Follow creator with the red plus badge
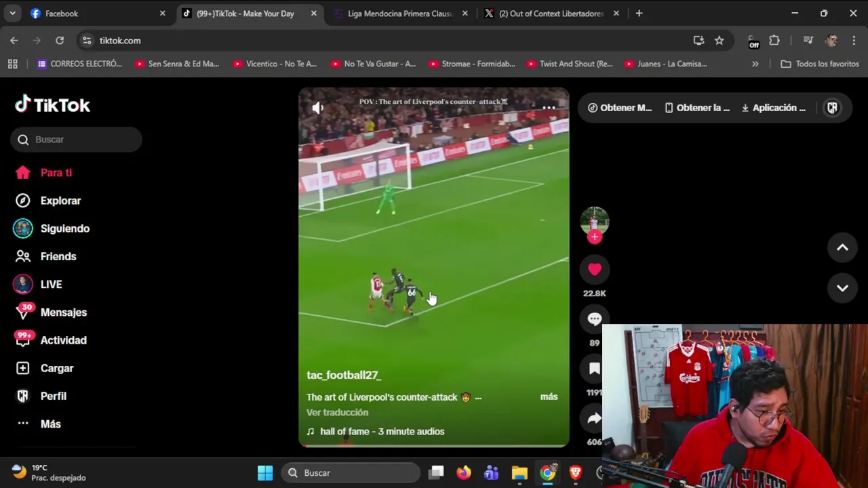The width and height of the screenshot is (868, 488). click(x=595, y=237)
